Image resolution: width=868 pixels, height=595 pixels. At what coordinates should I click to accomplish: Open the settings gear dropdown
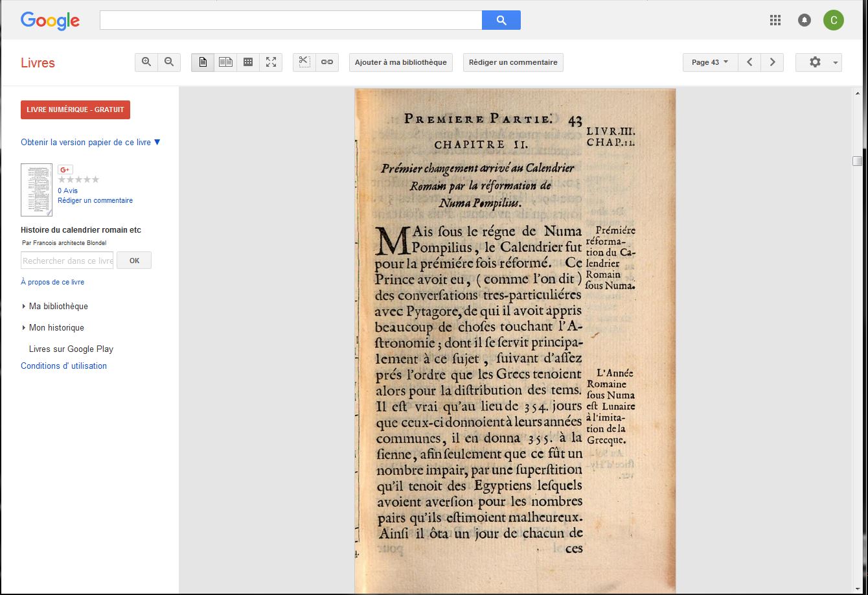click(819, 62)
